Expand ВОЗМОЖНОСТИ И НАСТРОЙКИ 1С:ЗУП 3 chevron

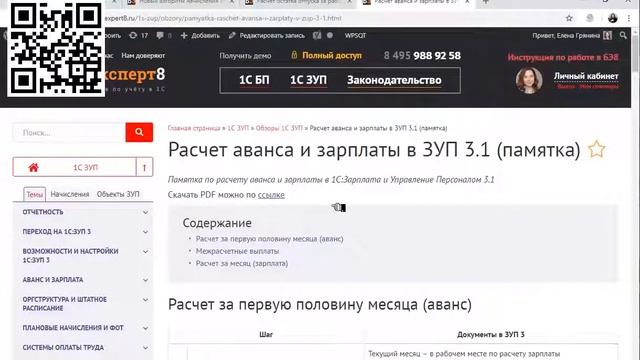(145, 251)
